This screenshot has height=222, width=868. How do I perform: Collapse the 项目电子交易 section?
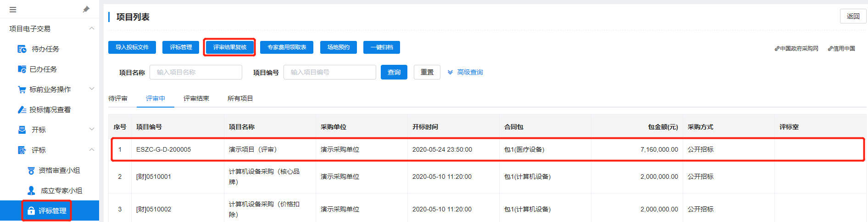tap(91, 28)
